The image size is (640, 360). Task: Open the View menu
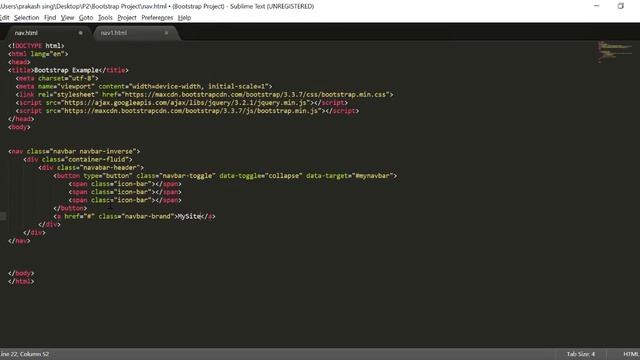tap(67, 18)
